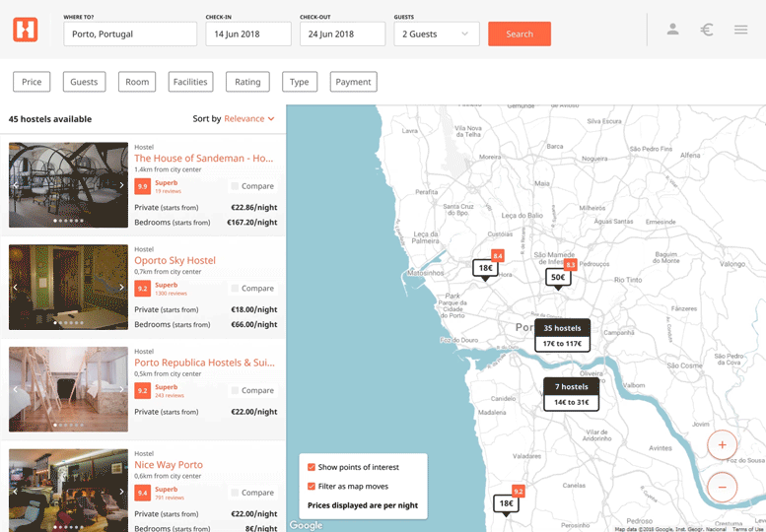Zoom out the map with minus button
This screenshot has width=766, height=532.
tap(722, 487)
